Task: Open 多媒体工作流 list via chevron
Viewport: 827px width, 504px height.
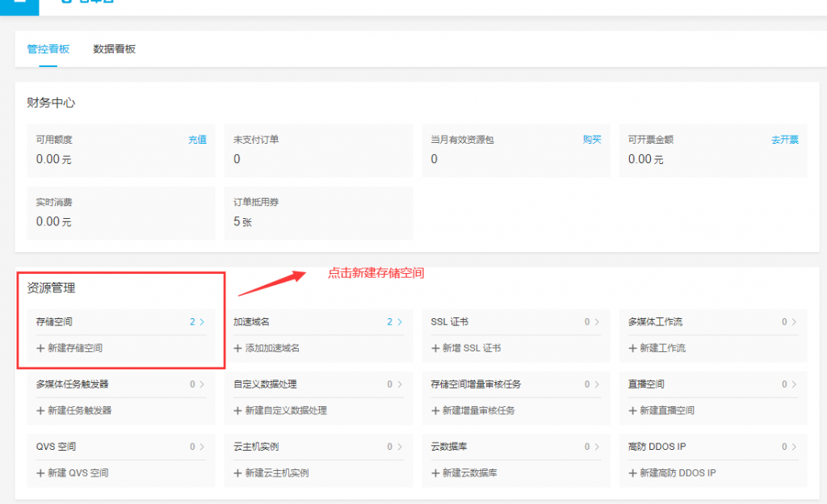Action: click(794, 322)
